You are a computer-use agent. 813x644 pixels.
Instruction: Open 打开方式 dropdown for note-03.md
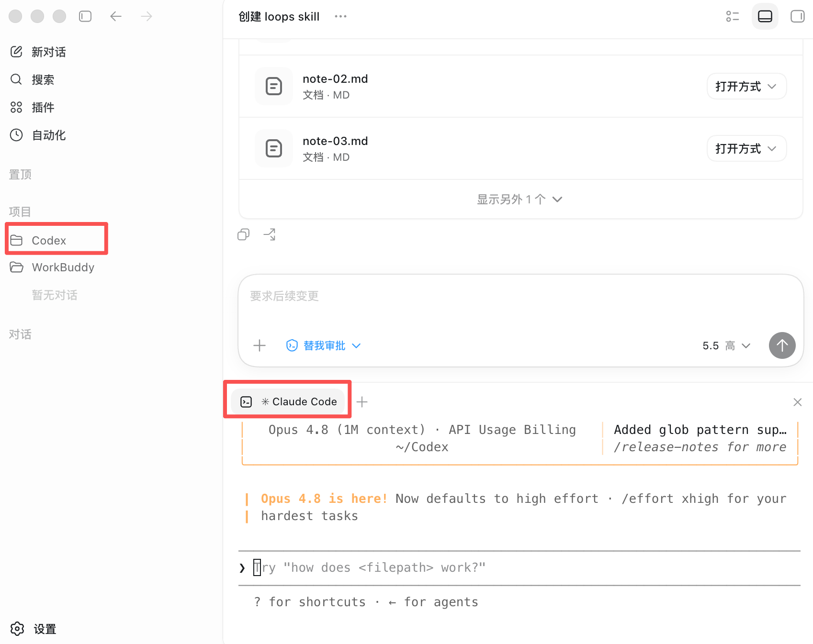746,148
